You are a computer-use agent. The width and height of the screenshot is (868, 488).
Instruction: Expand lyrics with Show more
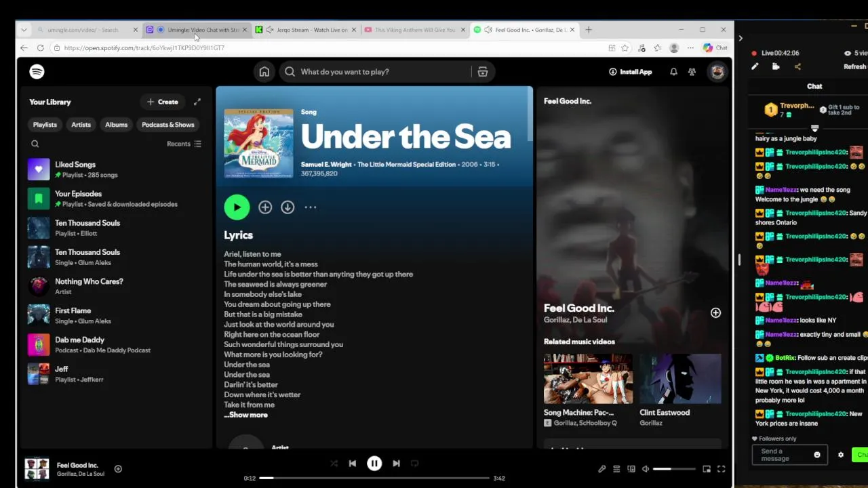(246, 415)
